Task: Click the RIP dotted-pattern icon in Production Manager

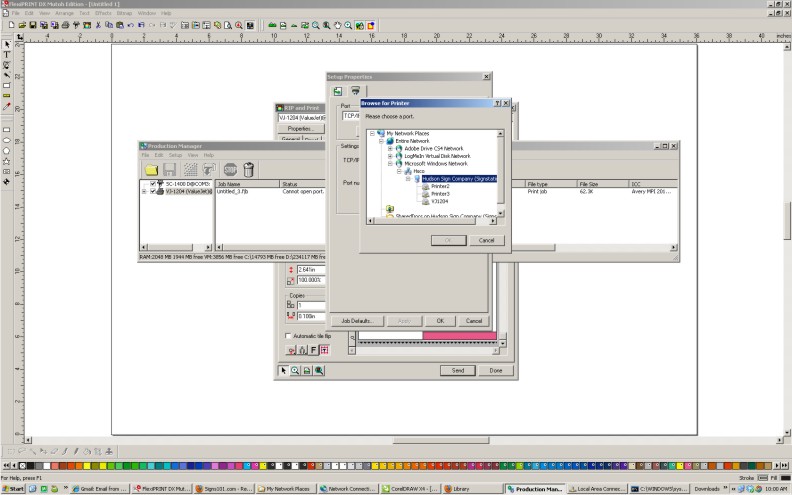Action: pyautogui.click(x=190, y=170)
